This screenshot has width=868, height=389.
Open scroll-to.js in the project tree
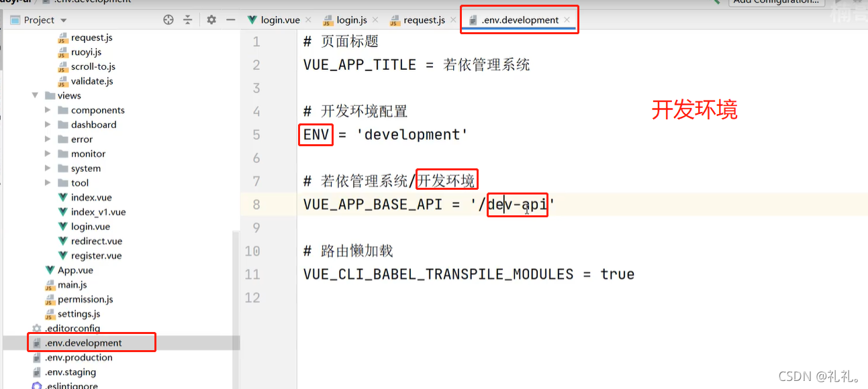coord(93,66)
